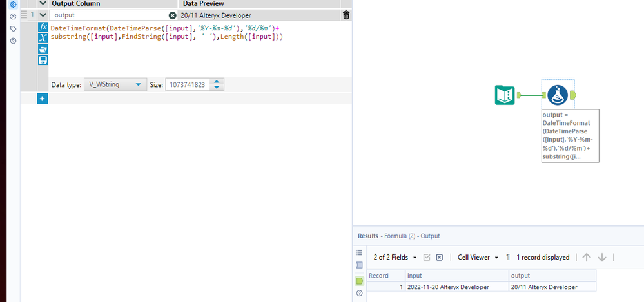The height and width of the screenshot is (302, 644).
Task: Decrease Size with the down stepper arrow
Action: point(217,88)
